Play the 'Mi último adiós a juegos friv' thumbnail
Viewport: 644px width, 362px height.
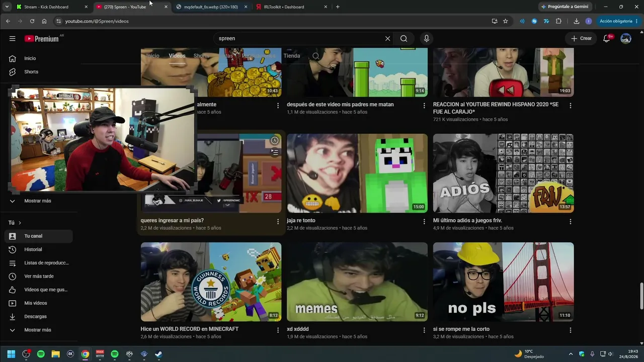pos(503,173)
